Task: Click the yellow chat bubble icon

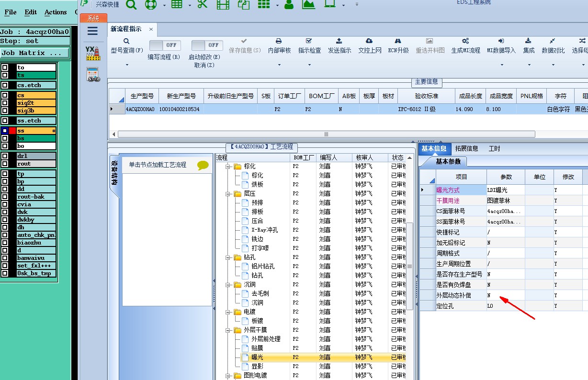Action: click(x=203, y=165)
